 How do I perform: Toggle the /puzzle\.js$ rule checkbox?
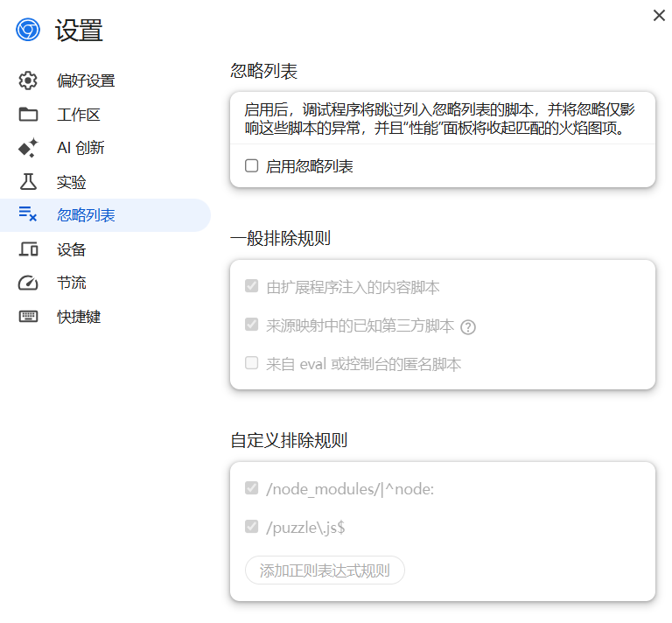point(252,527)
